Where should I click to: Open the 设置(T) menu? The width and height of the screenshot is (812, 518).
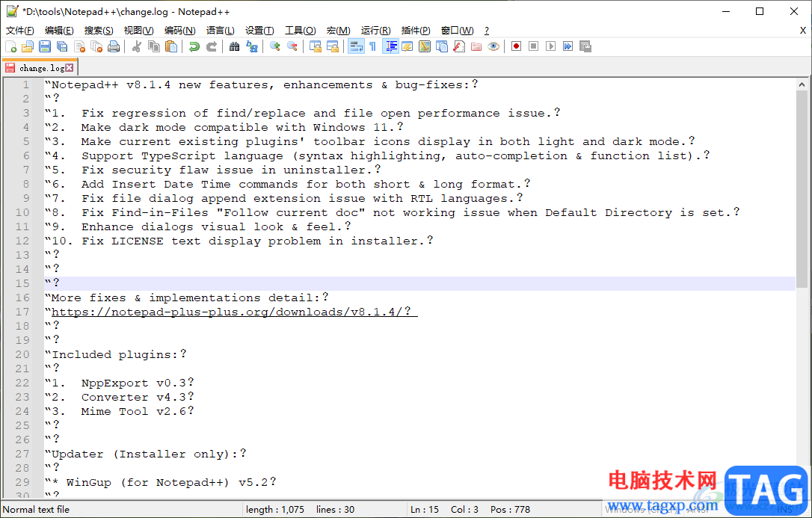point(259,31)
